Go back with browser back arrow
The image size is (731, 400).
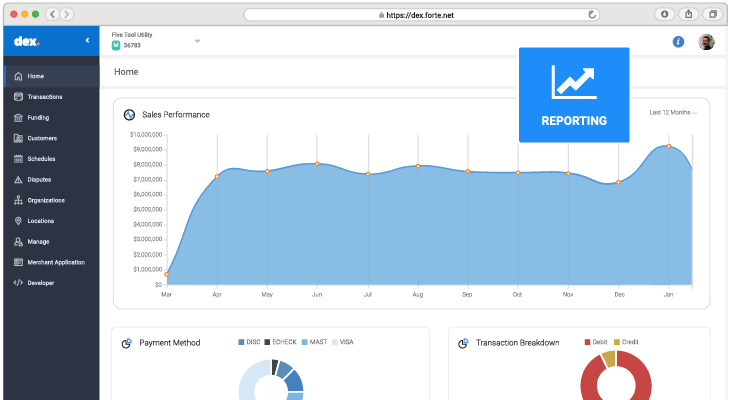(53, 14)
